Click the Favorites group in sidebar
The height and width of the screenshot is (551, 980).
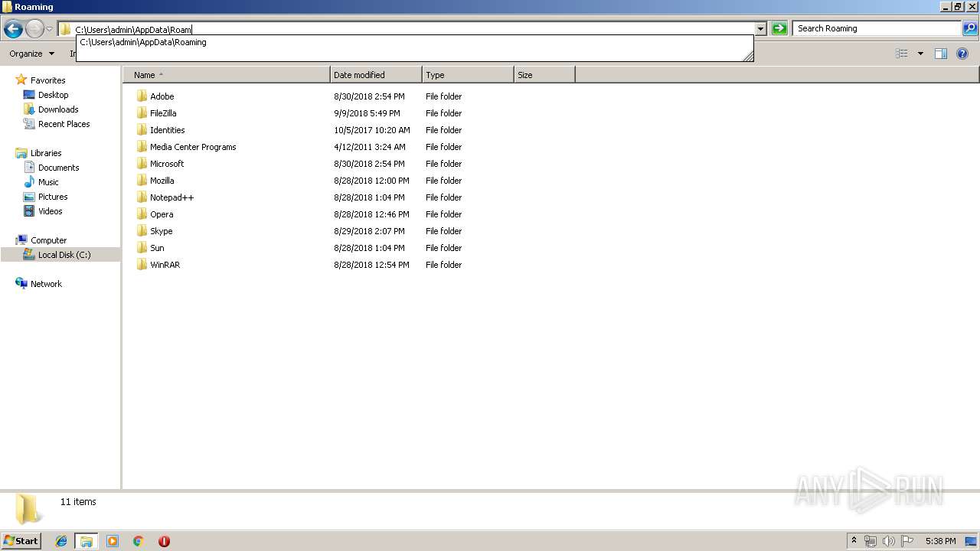[47, 80]
